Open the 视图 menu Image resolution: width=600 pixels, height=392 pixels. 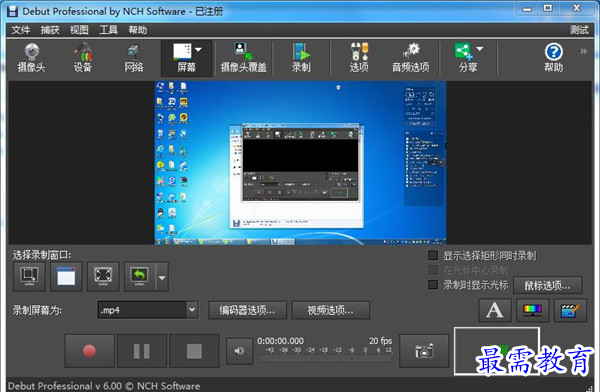pos(79,30)
